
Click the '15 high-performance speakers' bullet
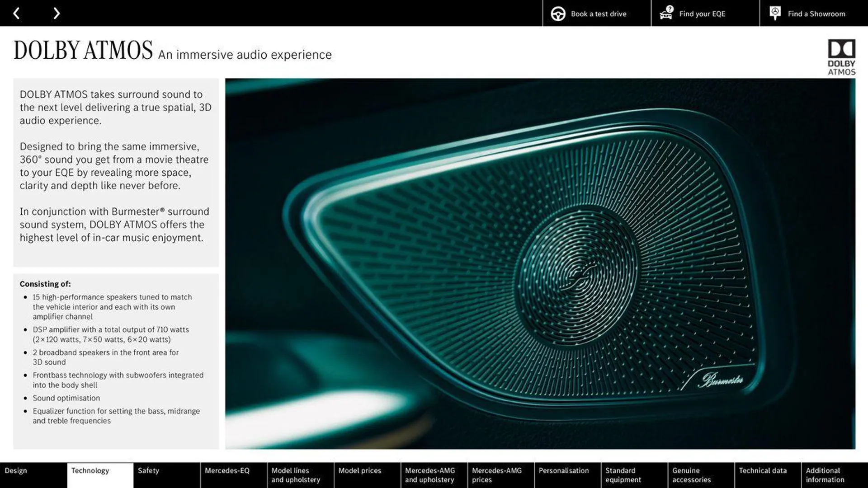point(112,307)
